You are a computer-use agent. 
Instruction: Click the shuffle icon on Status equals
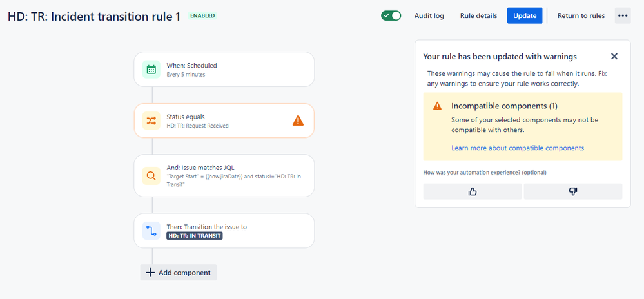tap(151, 121)
